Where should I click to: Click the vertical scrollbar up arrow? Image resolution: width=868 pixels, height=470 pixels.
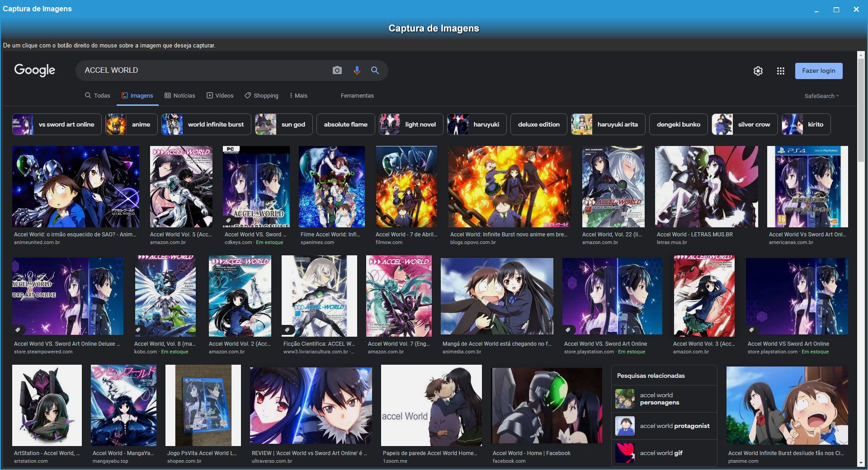(x=861, y=55)
